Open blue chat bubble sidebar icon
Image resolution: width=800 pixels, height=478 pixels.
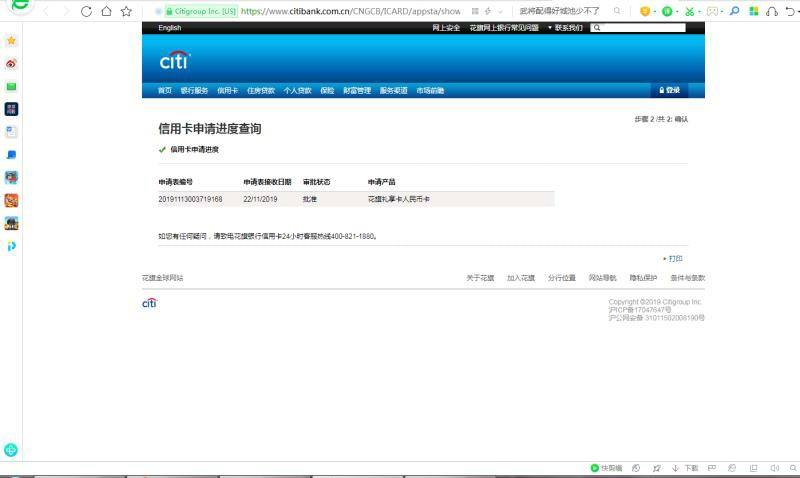point(11,155)
